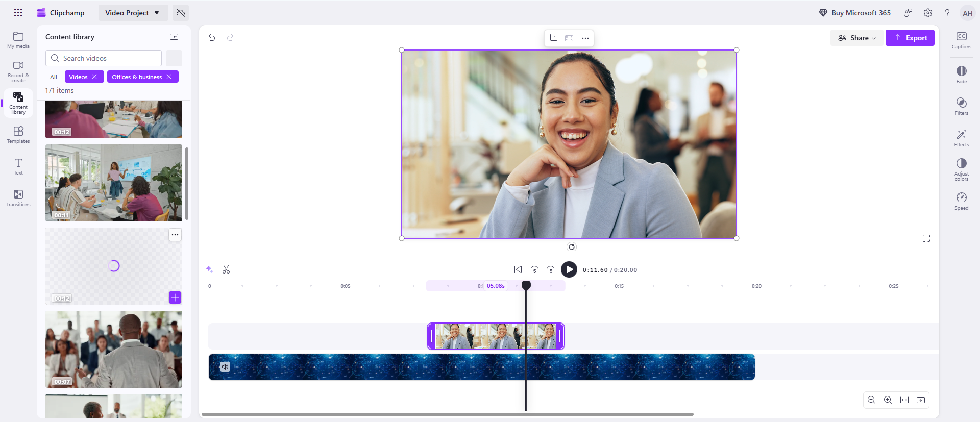Mute the blue background track audio

[225, 367]
